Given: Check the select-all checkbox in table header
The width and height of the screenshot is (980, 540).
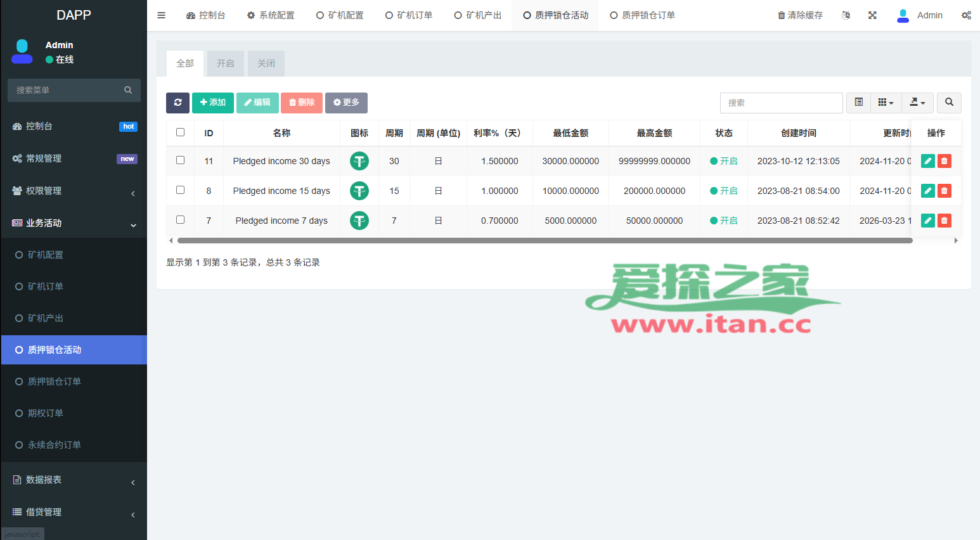Looking at the screenshot, I should point(181,132).
